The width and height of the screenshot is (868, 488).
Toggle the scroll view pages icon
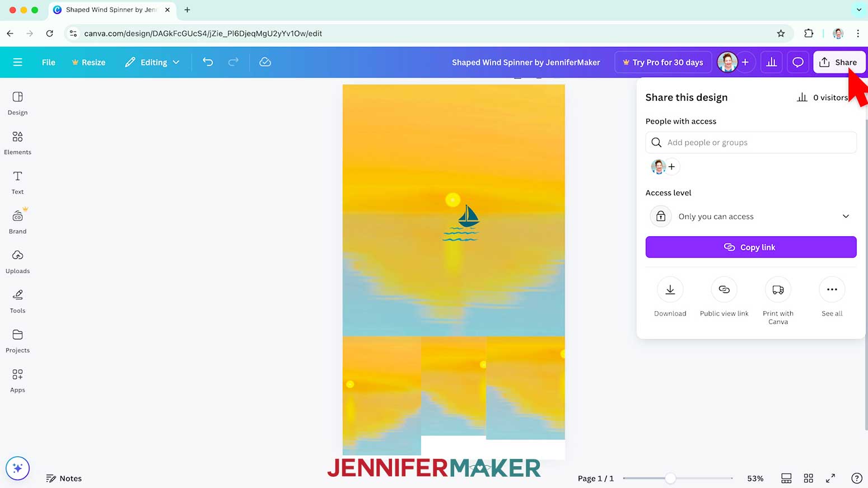click(x=786, y=478)
